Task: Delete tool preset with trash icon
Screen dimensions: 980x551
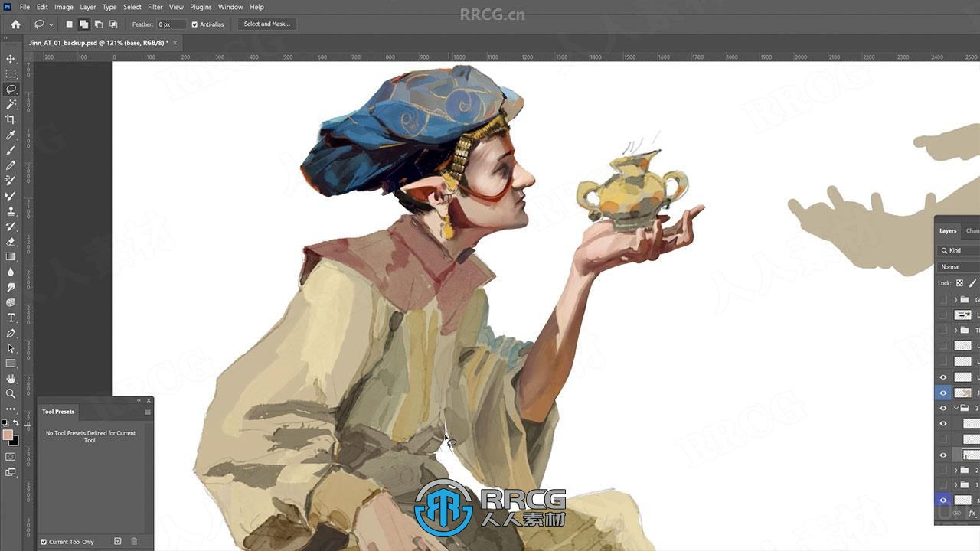Action: coord(134,541)
